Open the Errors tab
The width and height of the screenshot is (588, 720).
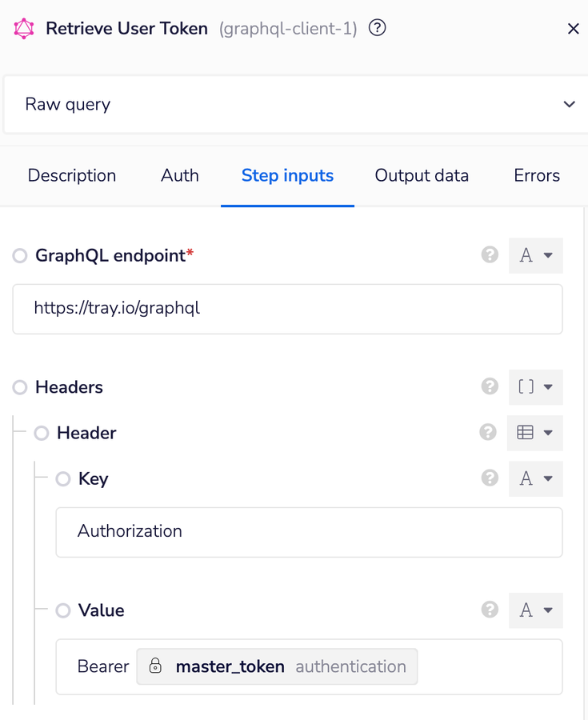pyautogui.click(x=537, y=176)
